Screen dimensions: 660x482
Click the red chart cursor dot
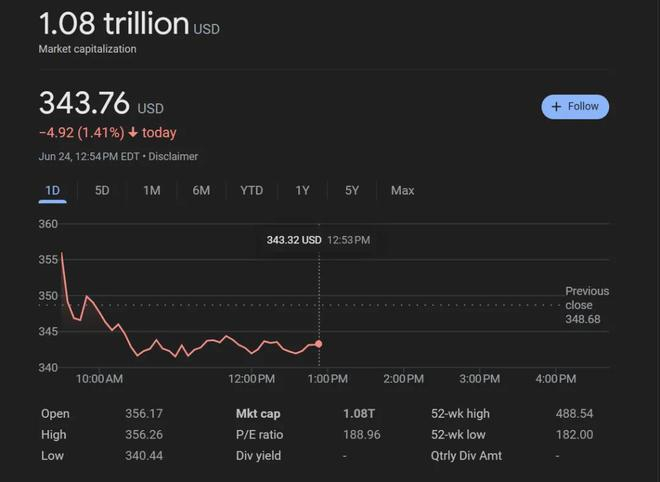[319, 343]
